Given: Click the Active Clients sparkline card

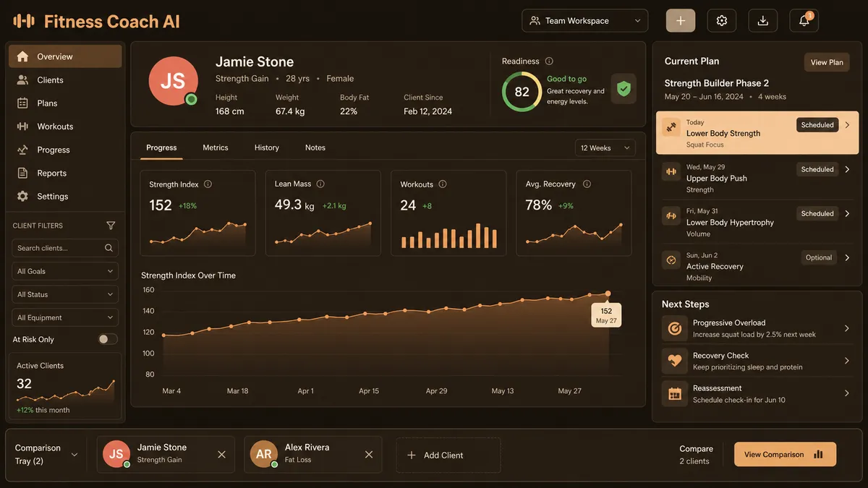Looking at the screenshot, I should [x=65, y=386].
